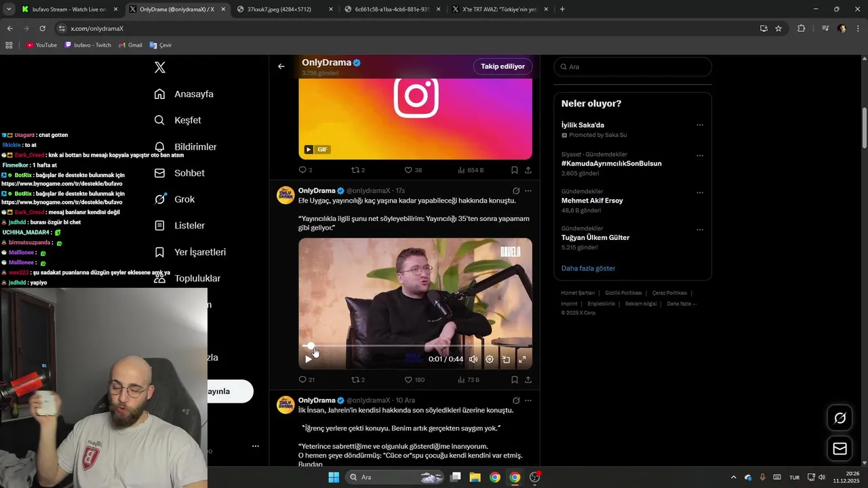
Task: Click the video progress bar
Action: coord(415,346)
